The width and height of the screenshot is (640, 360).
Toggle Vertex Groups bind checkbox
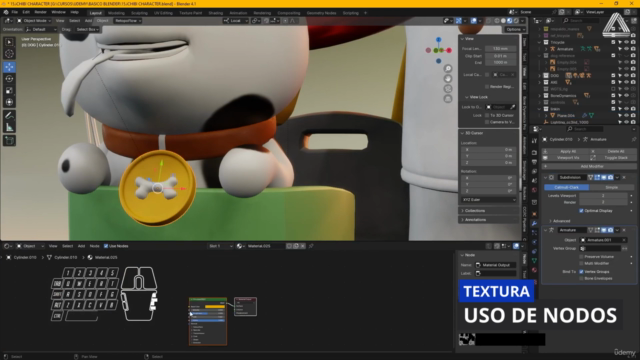(581, 271)
